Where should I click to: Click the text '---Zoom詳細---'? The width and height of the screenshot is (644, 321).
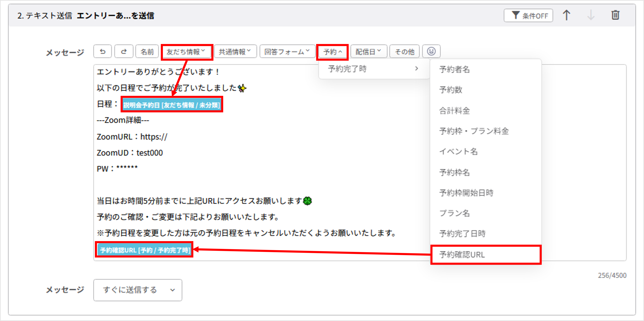point(123,120)
